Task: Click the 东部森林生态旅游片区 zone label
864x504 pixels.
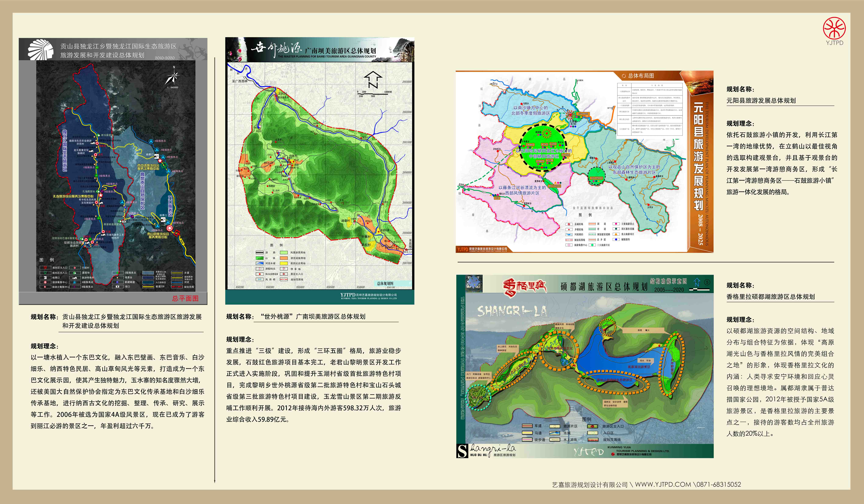Action: 634,173
